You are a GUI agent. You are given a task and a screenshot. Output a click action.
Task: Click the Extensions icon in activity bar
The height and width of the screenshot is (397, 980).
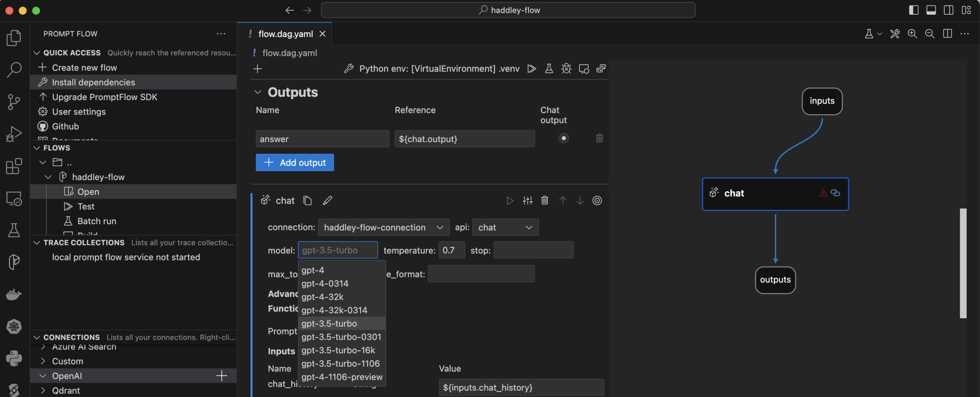(x=14, y=166)
